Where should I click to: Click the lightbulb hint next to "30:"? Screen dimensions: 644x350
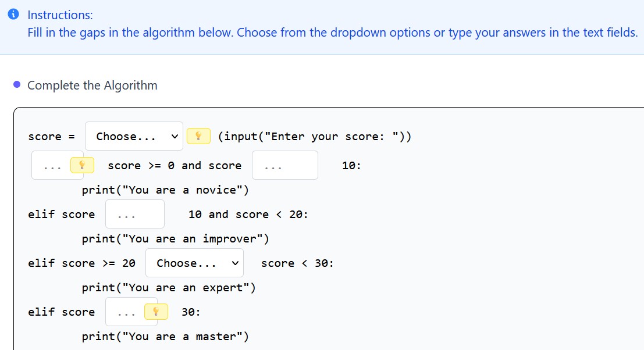coord(155,312)
